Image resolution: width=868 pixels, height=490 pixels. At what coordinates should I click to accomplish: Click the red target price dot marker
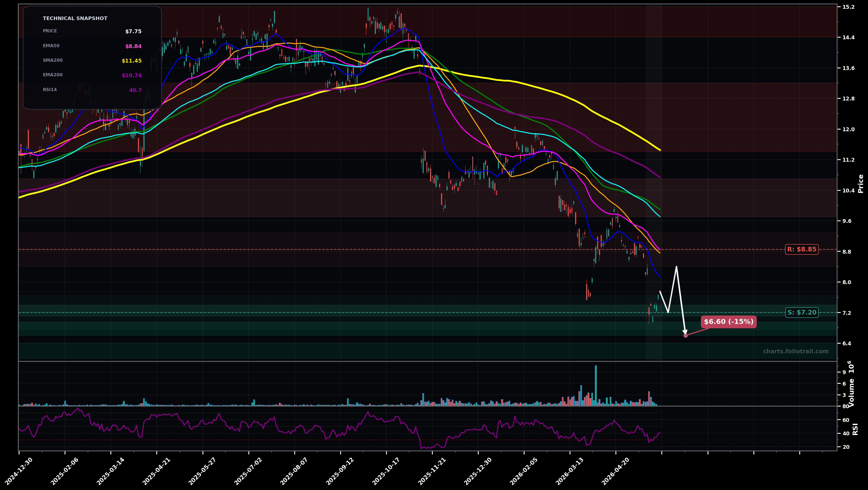(685, 335)
